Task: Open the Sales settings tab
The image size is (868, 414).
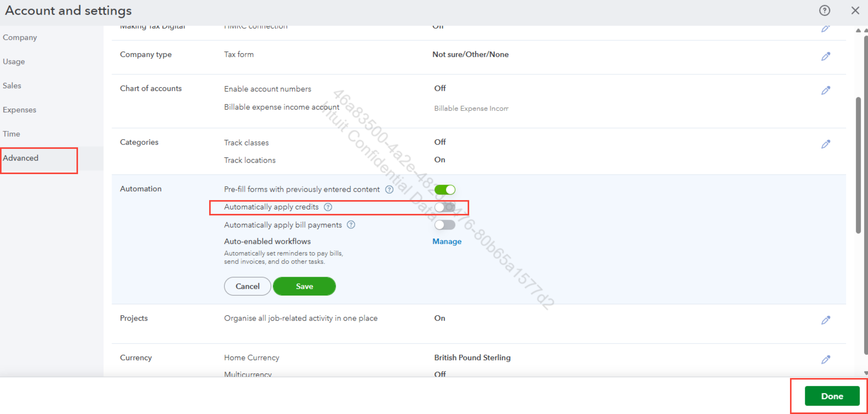Action: point(12,86)
